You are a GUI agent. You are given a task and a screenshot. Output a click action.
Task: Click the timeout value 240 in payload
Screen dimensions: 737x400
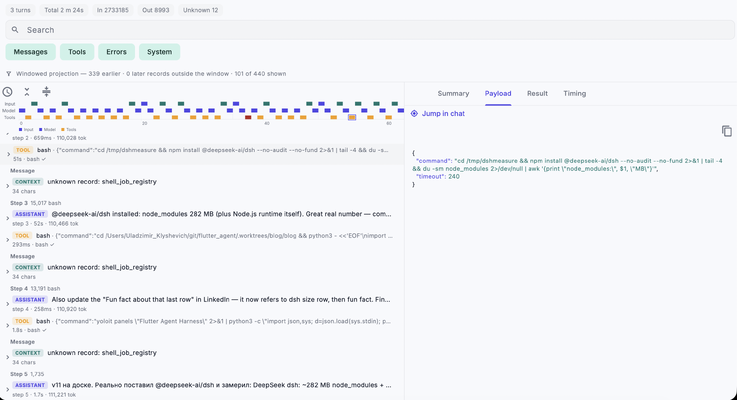coord(454,177)
